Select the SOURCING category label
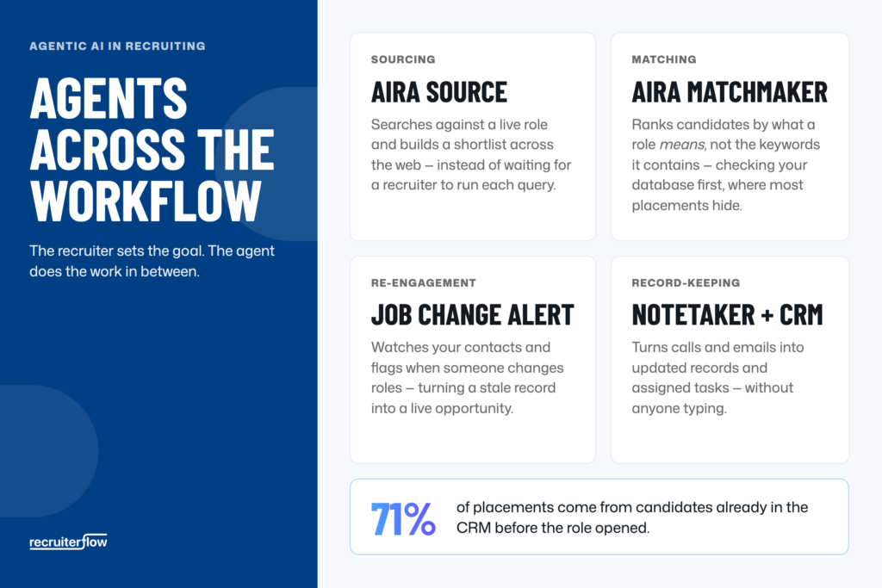 point(403,59)
